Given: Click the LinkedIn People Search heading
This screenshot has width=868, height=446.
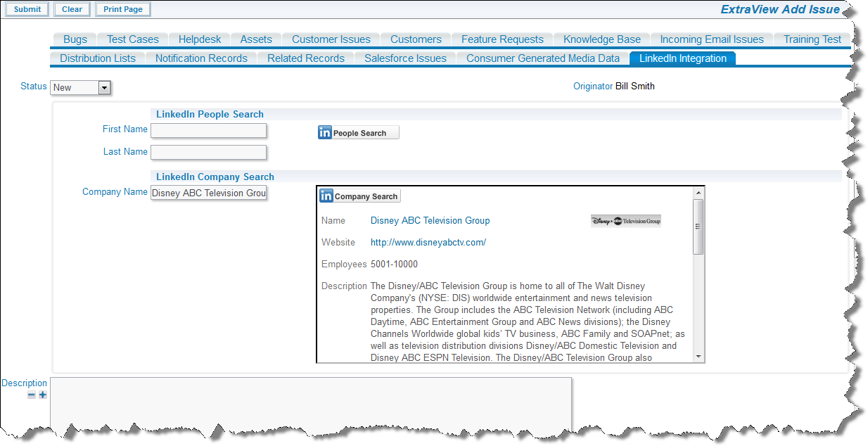Looking at the screenshot, I should (210, 114).
